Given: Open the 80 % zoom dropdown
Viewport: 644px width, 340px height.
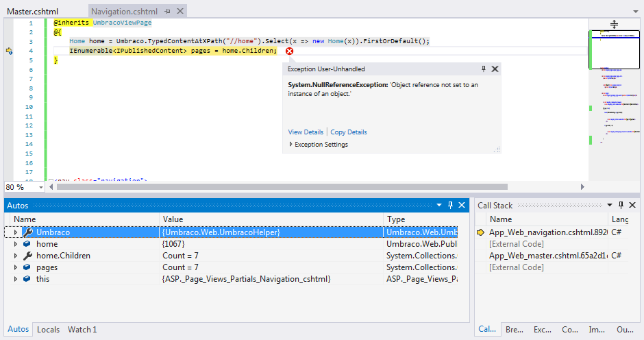Looking at the screenshot, I should [40, 187].
